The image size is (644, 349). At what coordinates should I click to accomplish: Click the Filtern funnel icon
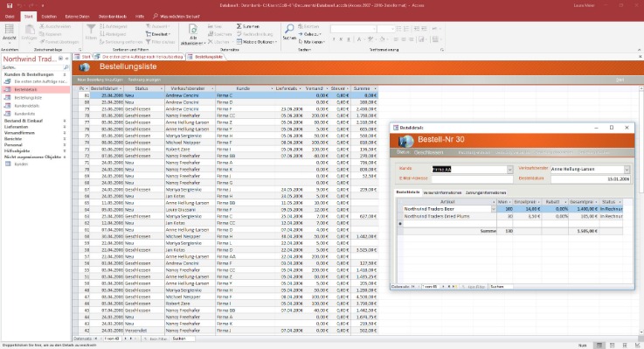point(91,29)
